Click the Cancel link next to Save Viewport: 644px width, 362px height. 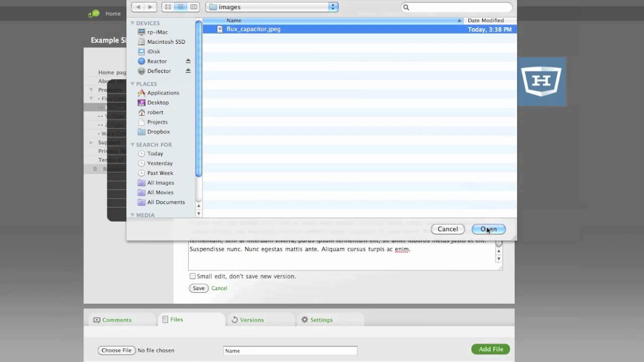point(219,288)
